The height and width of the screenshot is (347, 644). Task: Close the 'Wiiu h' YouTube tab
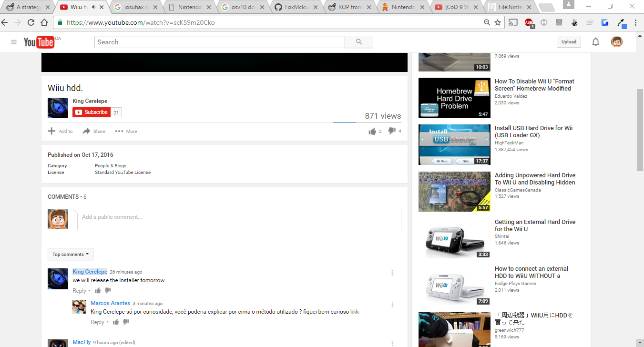(x=101, y=7)
